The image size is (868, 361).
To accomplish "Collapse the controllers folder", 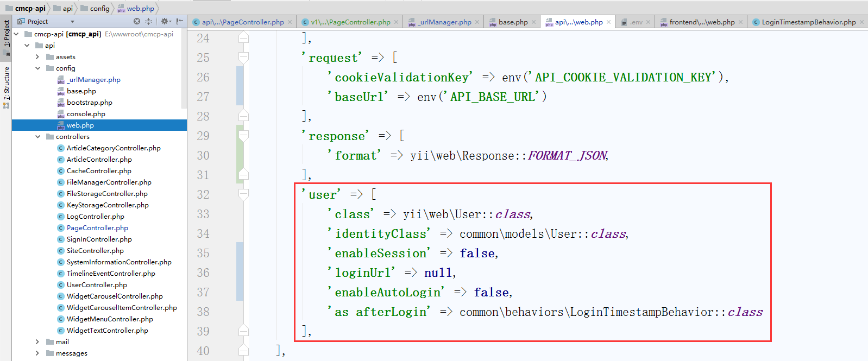I will tap(37, 137).
